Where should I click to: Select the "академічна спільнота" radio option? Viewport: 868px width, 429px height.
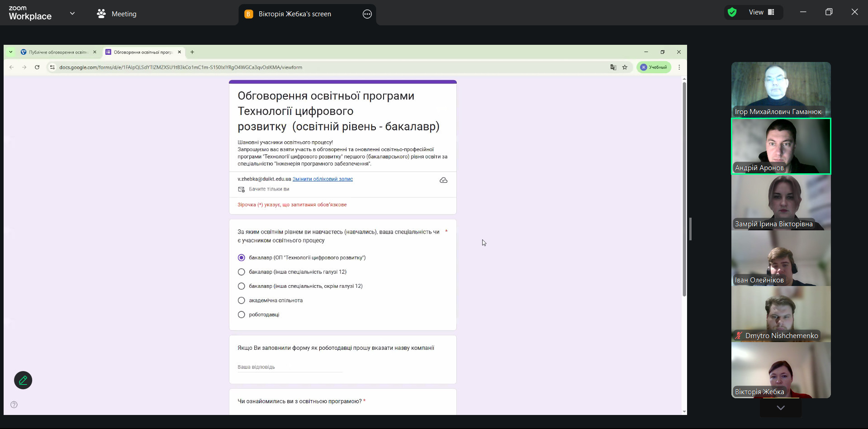coord(242,300)
